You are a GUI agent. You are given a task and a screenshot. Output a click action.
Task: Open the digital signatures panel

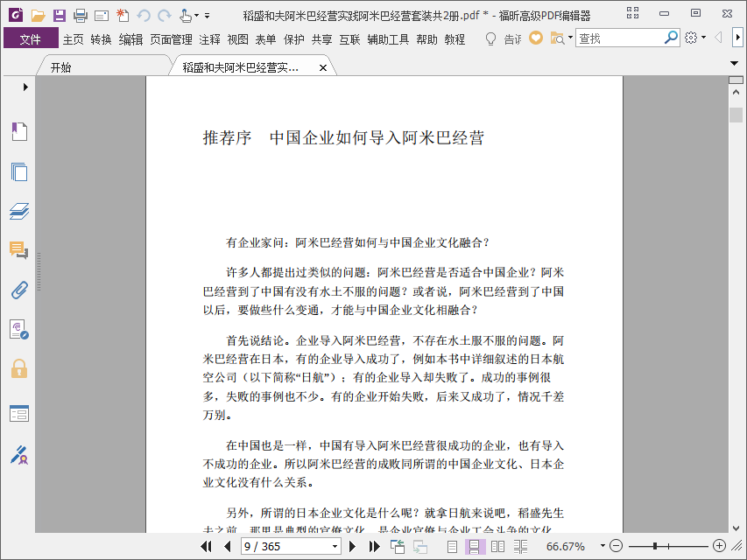tap(19, 329)
